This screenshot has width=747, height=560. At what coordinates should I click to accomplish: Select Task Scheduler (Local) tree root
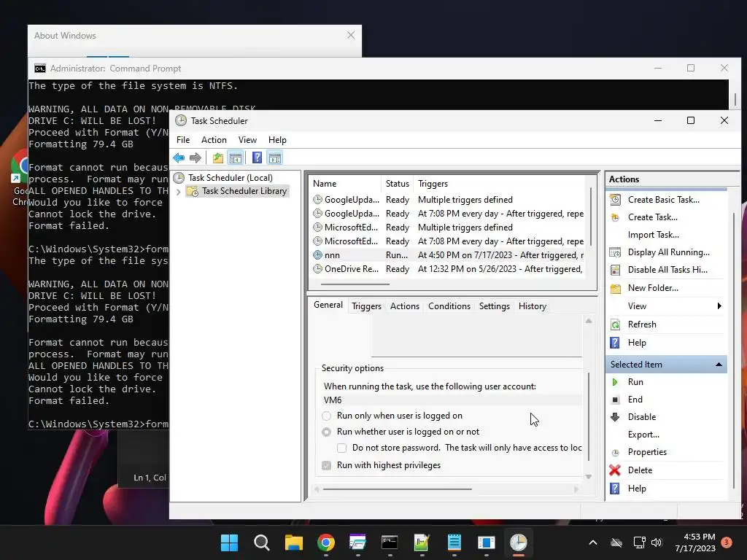point(230,178)
